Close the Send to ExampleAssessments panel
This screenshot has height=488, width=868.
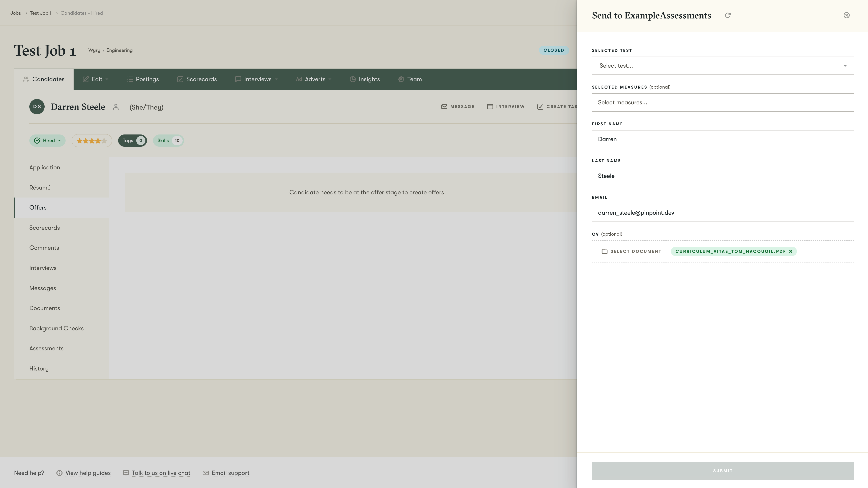point(846,15)
